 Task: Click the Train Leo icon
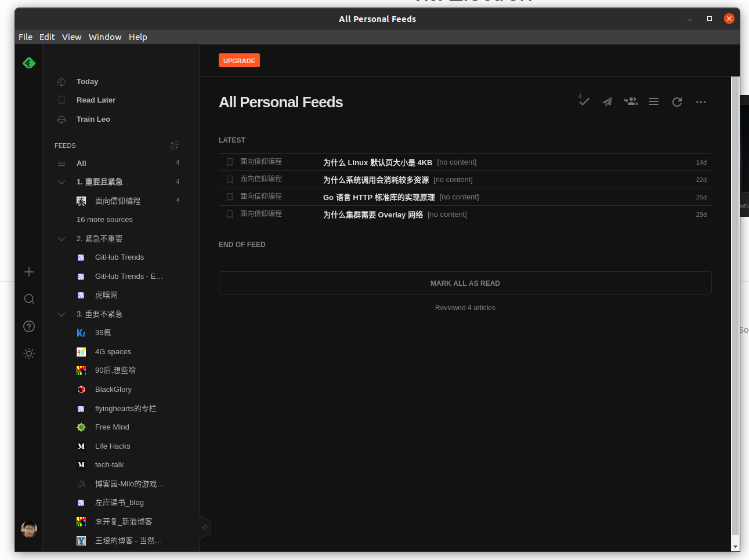(x=61, y=119)
